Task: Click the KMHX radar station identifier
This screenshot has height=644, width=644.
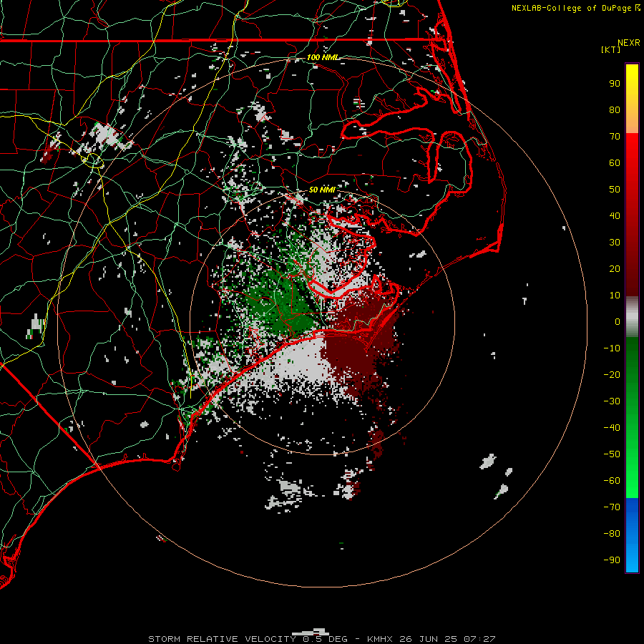Action: (x=379, y=639)
